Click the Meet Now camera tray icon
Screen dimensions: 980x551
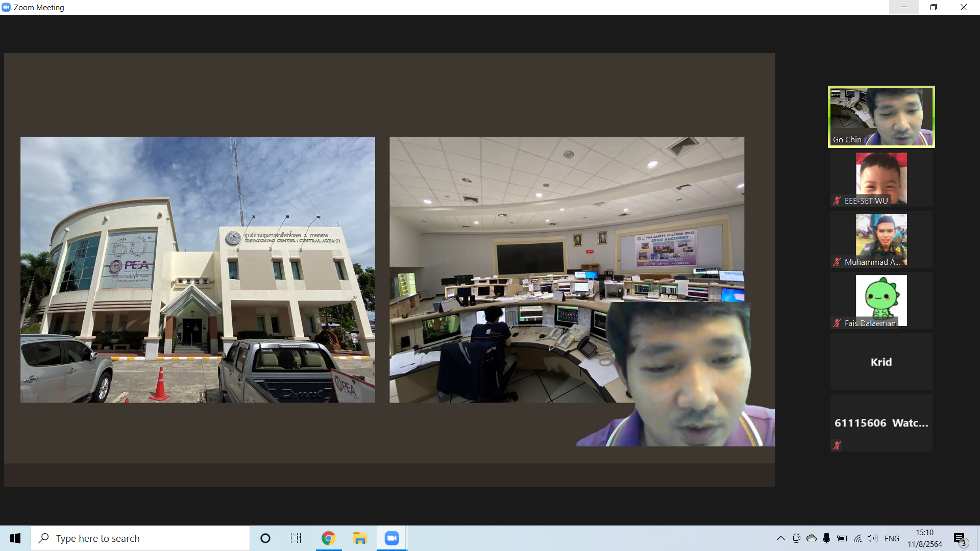796,538
